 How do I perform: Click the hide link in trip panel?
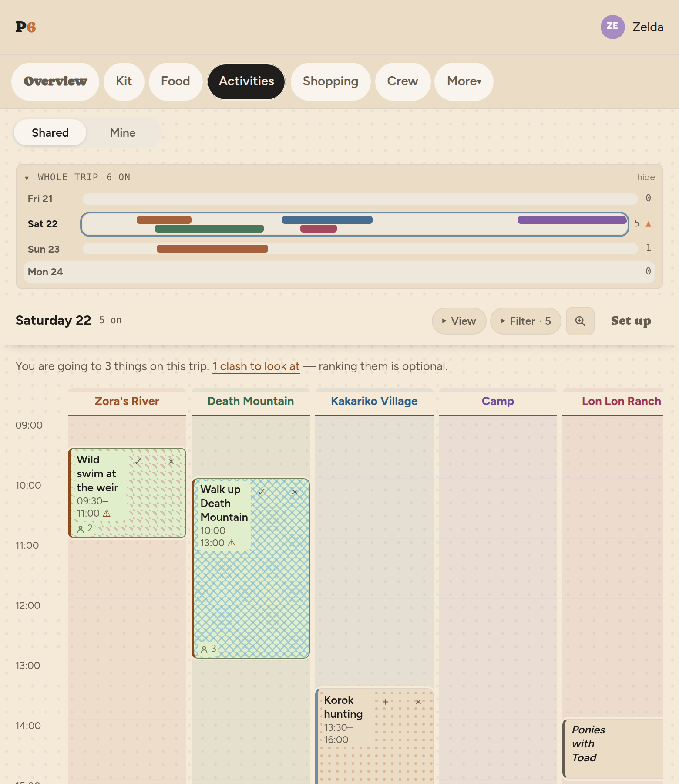646,177
